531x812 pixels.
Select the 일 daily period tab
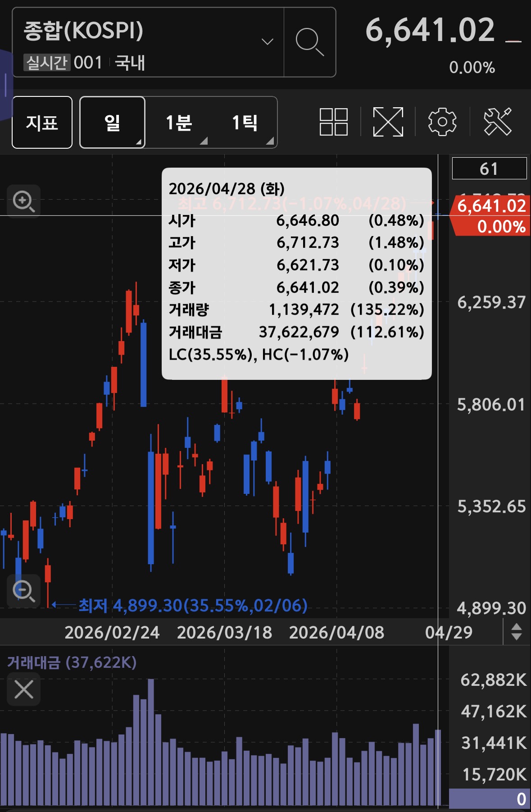112,123
